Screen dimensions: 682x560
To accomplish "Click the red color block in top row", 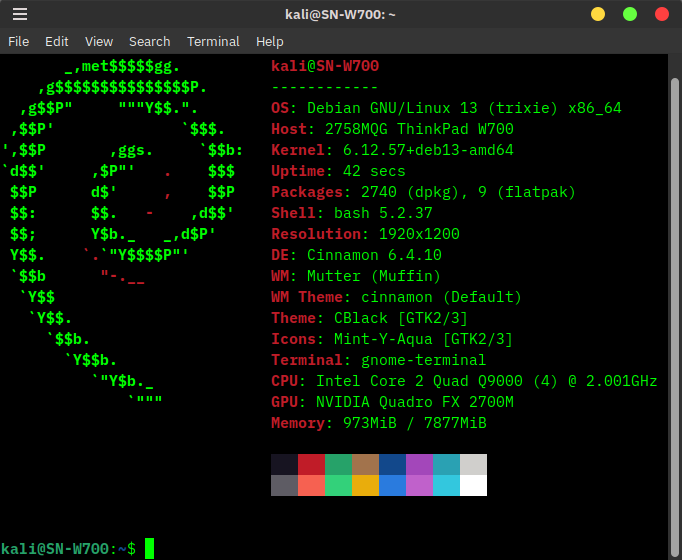I will point(311,464).
